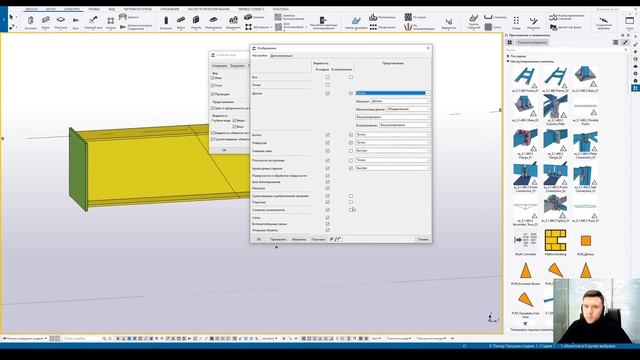This screenshot has height=360, width=640.
Task: Open the 'В компонентах' parts dropdown
Action: 404,125
